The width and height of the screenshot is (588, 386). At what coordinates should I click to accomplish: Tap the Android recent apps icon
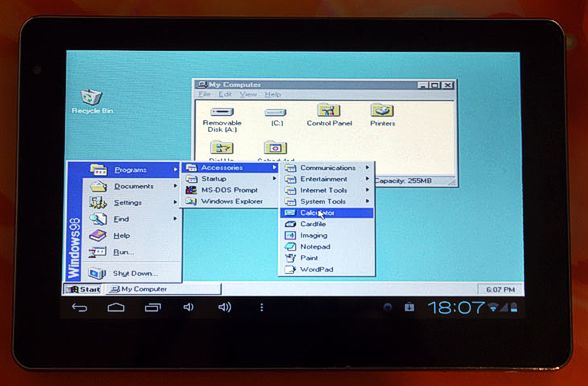coord(153,308)
